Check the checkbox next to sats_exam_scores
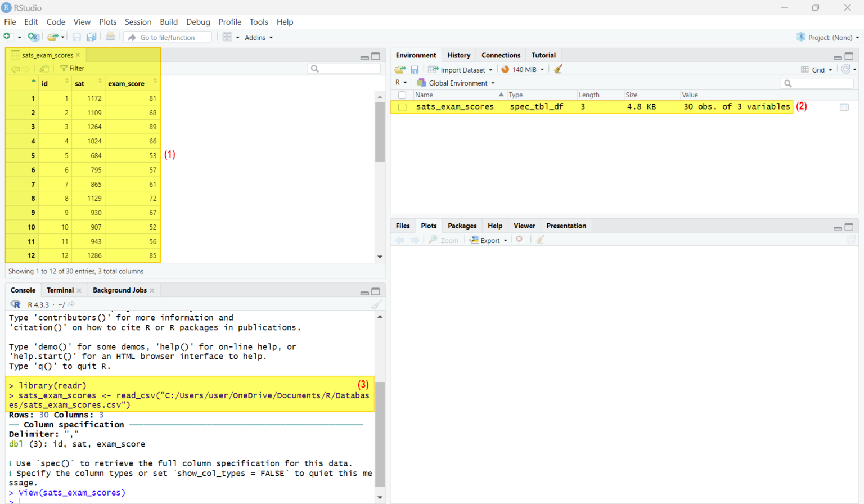Viewport: 864px width, 504px height. [x=403, y=106]
